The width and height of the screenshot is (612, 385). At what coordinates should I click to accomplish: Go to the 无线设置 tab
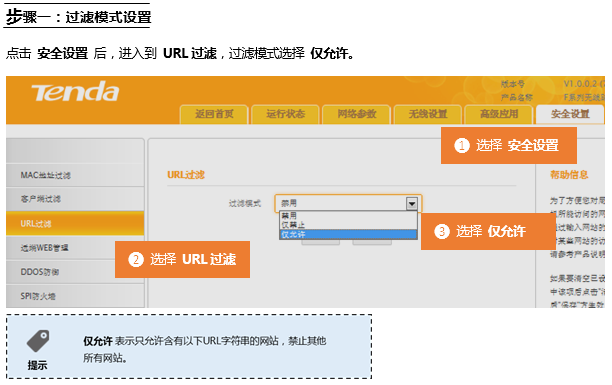point(428,114)
